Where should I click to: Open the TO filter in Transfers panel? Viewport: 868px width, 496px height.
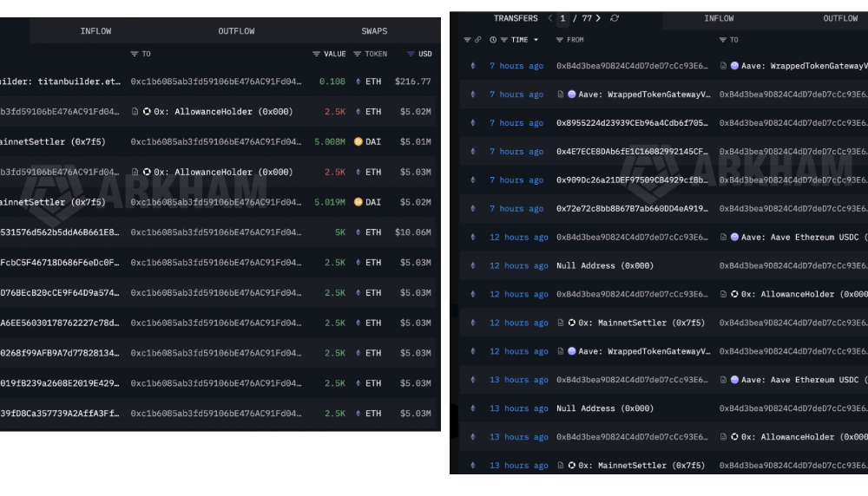click(x=722, y=40)
